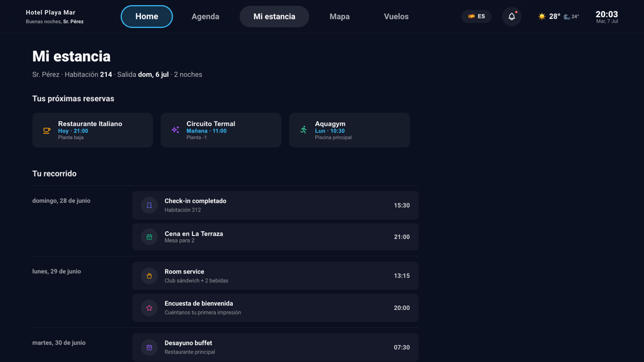This screenshot has width=644, height=362.
Task: Open the notifications bell icon
Action: (511, 17)
